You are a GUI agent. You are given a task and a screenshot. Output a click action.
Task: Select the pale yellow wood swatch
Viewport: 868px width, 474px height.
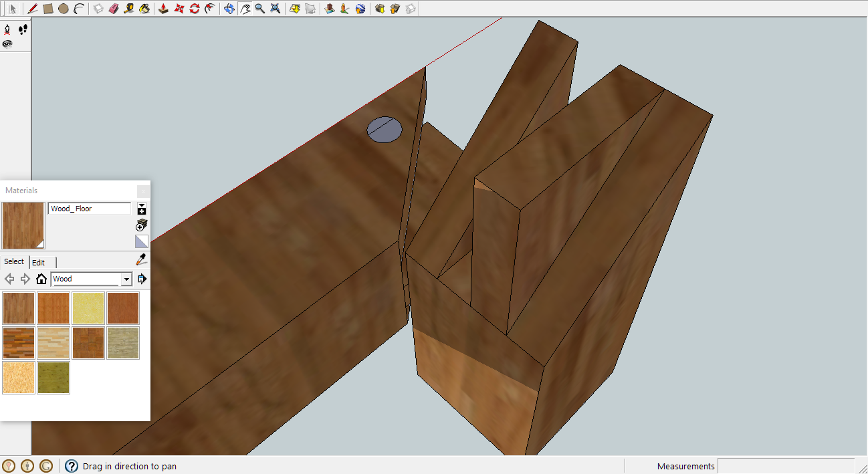coord(88,308)
